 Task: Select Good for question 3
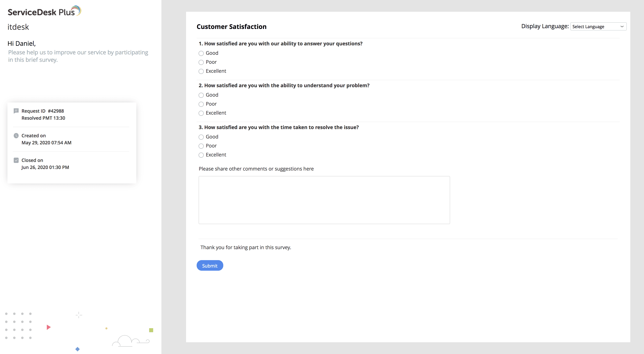point(201,137)
